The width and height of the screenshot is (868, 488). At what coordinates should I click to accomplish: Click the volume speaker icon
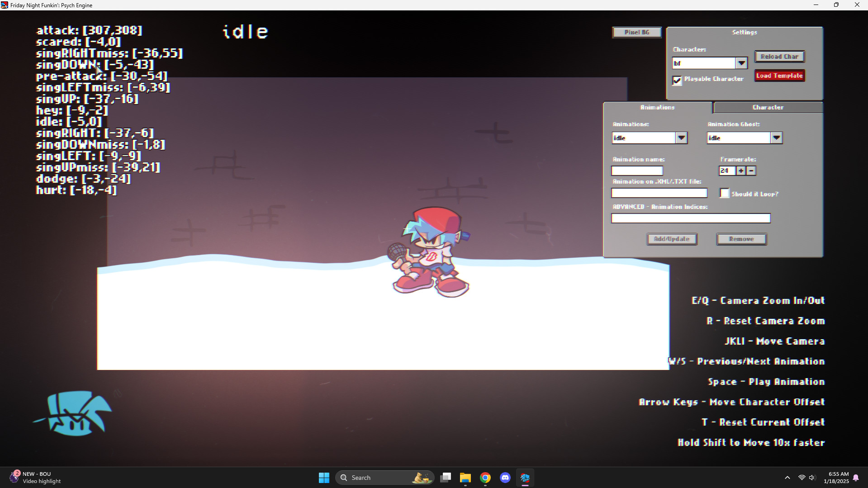coord(812,478)
